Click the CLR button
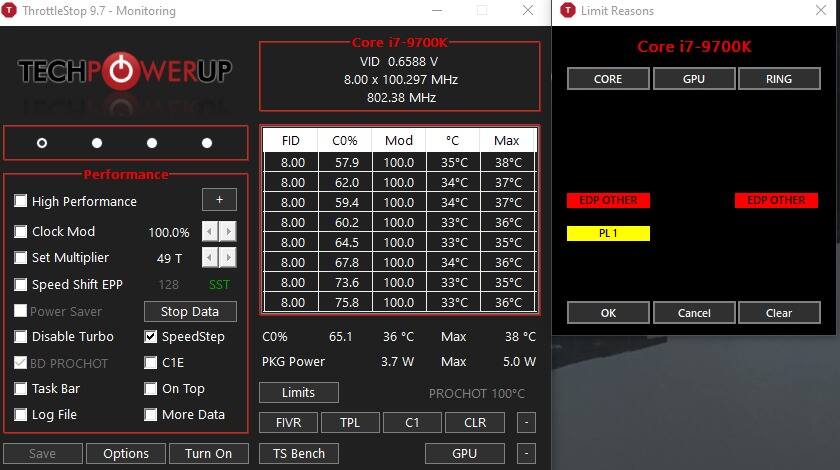 pos(475,422)
